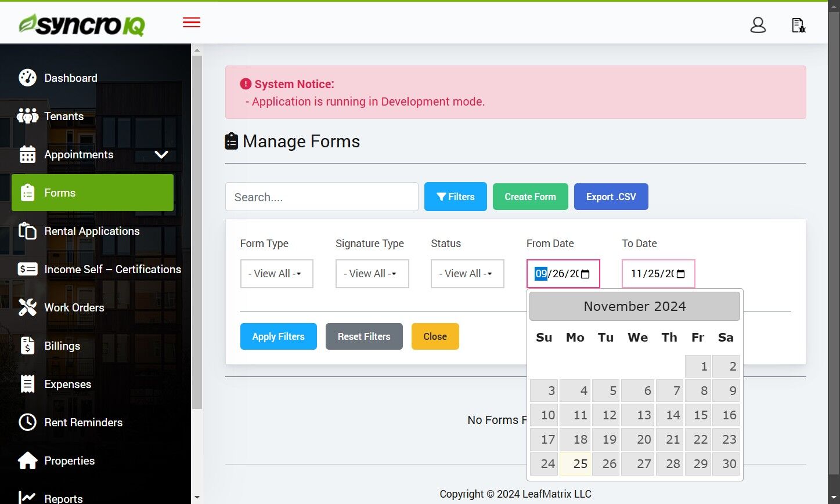The height and width of the screenshot is (504, 840).
Task: Open the Signature Type dropdown
Action: (372, 274)
